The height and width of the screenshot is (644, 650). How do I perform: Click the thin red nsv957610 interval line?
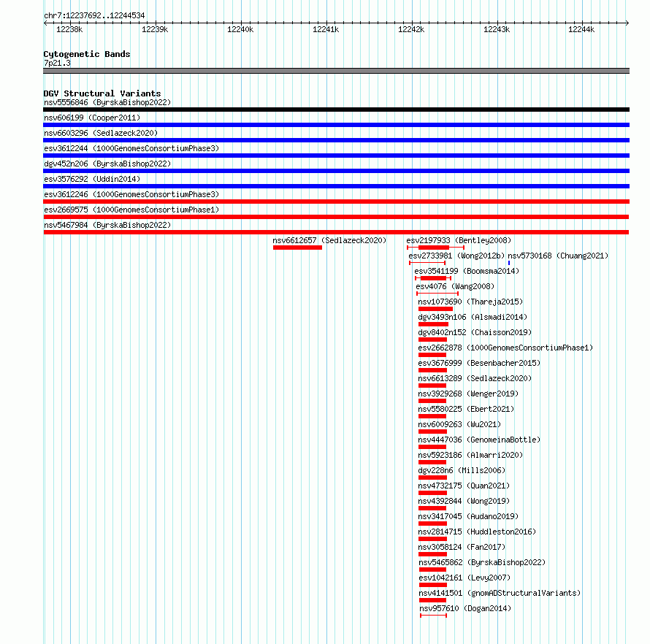pos(433,616)
